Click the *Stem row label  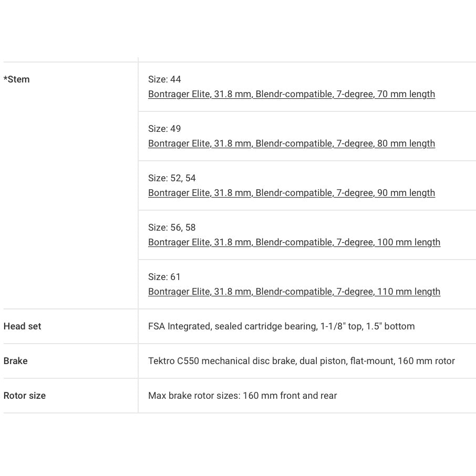(17, 79)
